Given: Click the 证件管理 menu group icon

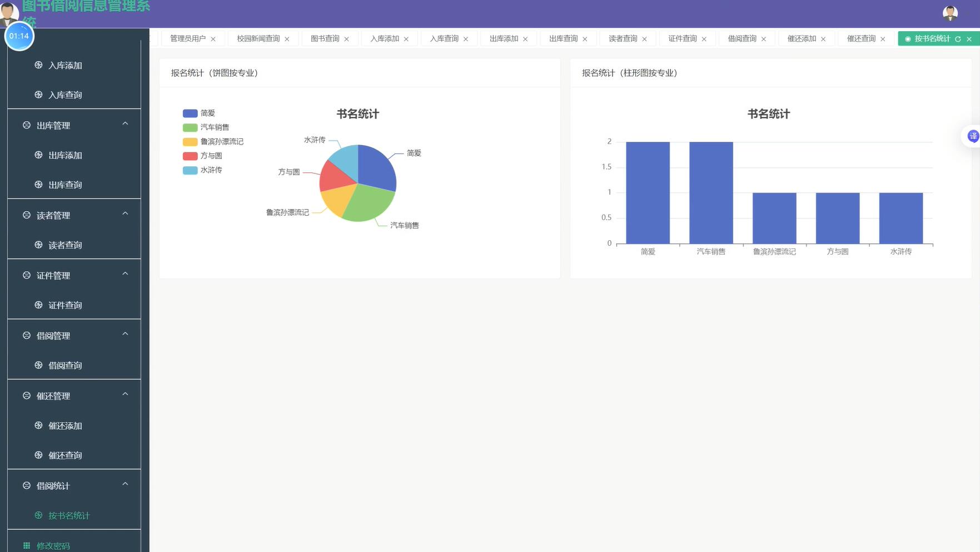Looking at the screenshot, I should tap(26, 275).
